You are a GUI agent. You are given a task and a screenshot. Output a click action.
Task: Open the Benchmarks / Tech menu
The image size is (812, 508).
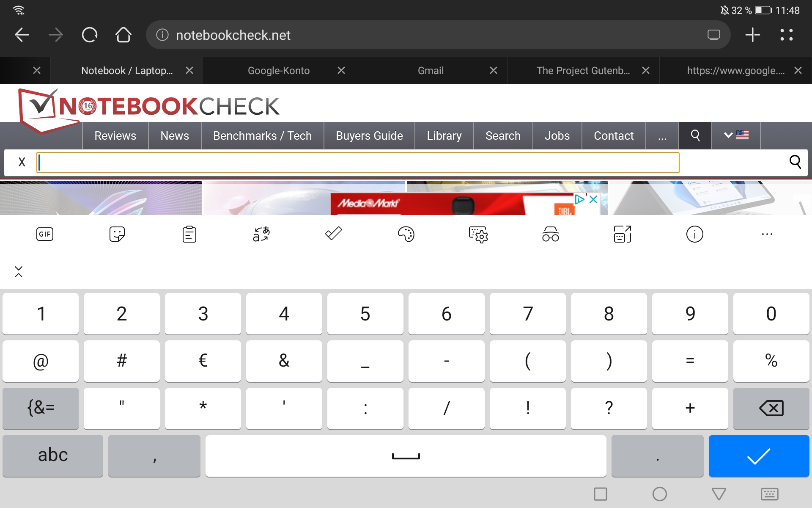pos(262,135)
